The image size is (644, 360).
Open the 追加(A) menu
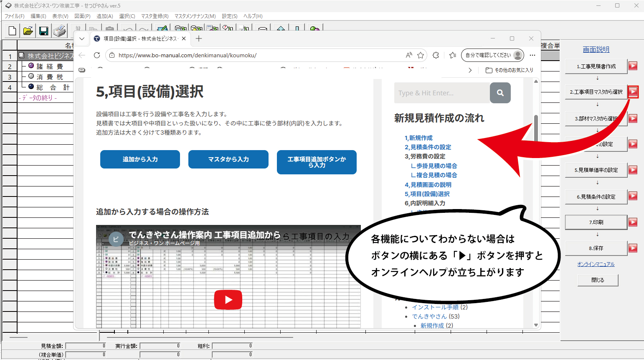pos(105,16)
